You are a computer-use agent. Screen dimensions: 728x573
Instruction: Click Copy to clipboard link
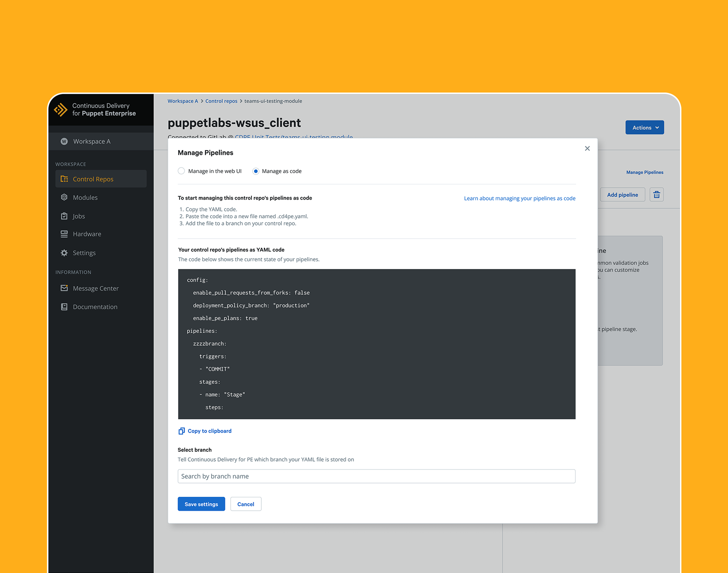(x=210, y=431)
